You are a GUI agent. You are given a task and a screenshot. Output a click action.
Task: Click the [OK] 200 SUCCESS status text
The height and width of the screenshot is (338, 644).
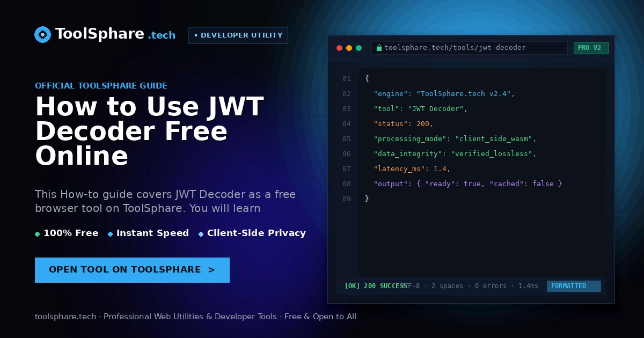(376, 286)
